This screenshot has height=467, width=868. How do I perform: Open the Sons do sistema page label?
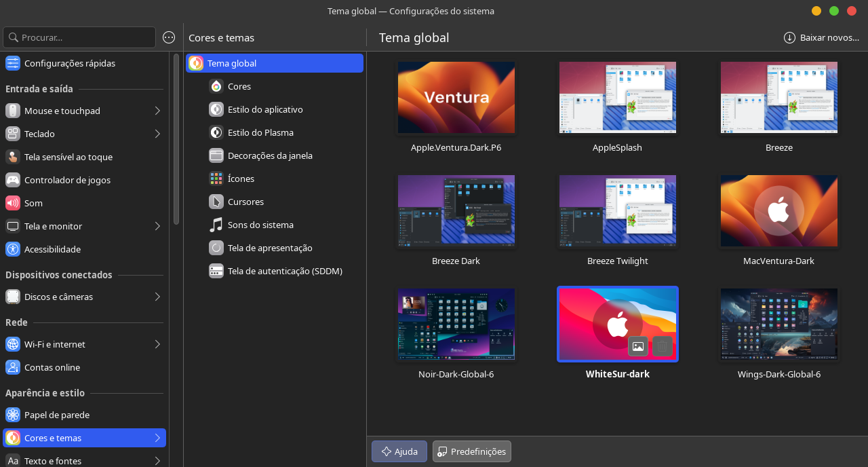click(260, 225)
